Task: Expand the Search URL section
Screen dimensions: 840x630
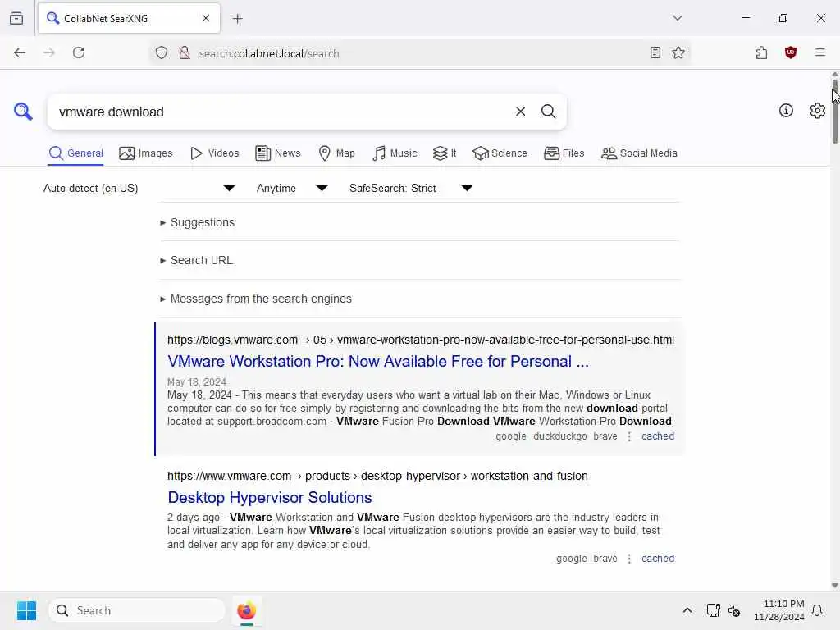Action: (x=197, y=260)
